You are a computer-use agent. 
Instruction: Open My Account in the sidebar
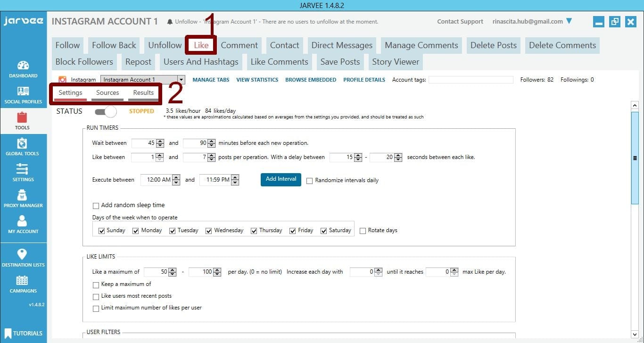(23, 225)
